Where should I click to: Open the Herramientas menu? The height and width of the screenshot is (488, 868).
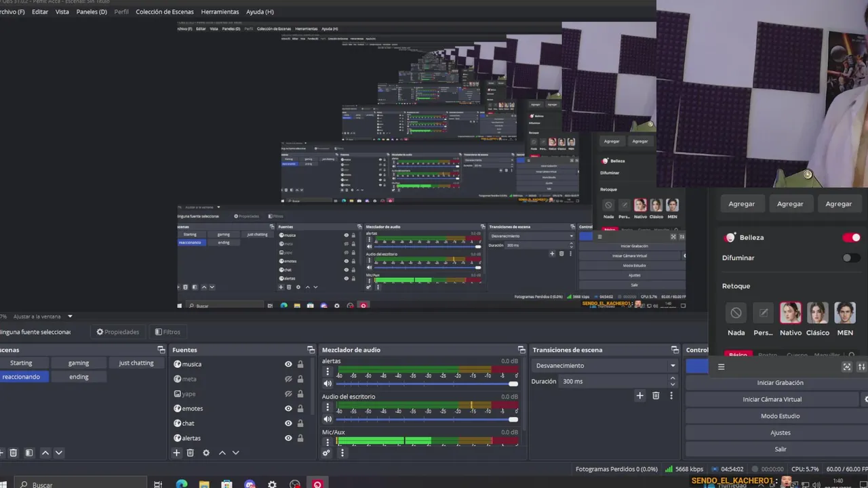pos(220,12)
